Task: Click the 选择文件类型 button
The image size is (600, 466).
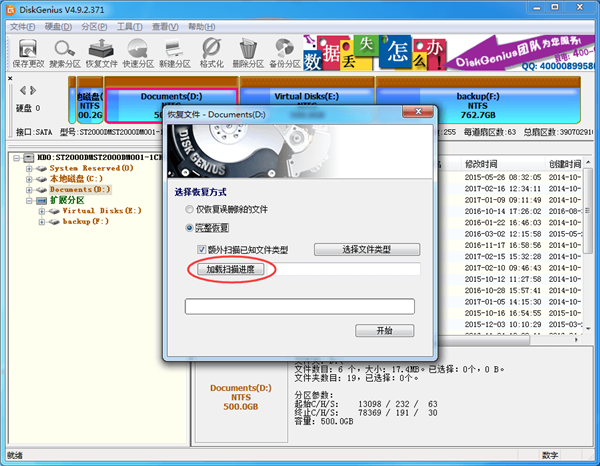Action: (x=367, y=249)
